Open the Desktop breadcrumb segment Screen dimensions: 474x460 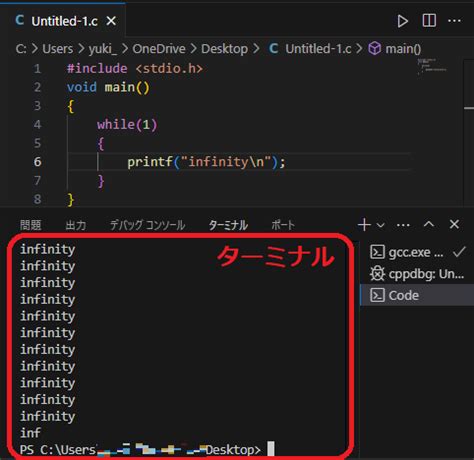pyautogui.click(x=224, y=49)
